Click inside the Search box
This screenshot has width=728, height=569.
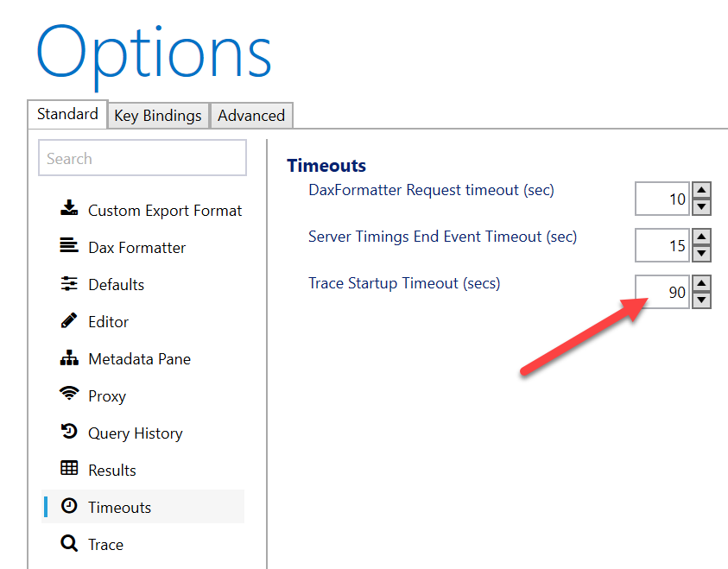click(142, 158)
